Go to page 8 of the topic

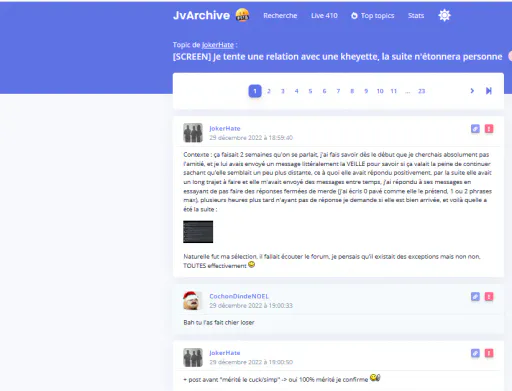pos(352,91)
